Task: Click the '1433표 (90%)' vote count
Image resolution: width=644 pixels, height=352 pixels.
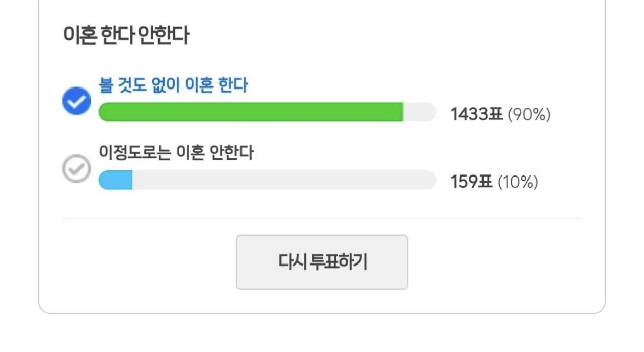Action: (501, 114)
